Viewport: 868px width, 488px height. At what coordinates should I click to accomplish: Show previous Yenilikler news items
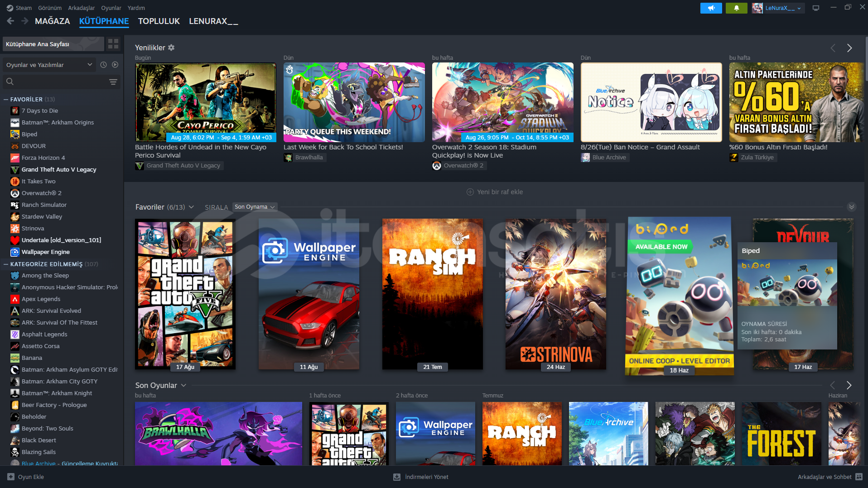(833, 48)
